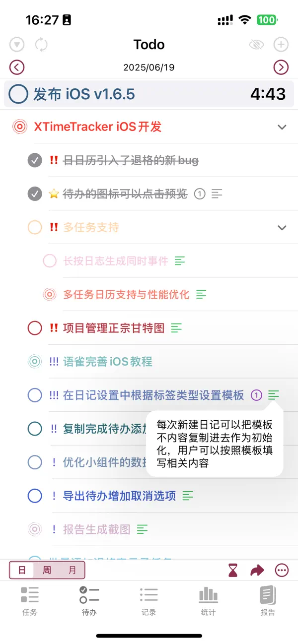Uncheck completed task 日日历引入子退格的新bug
The height and width of the screenshot is (644, 298).
(x=34, y=160)
